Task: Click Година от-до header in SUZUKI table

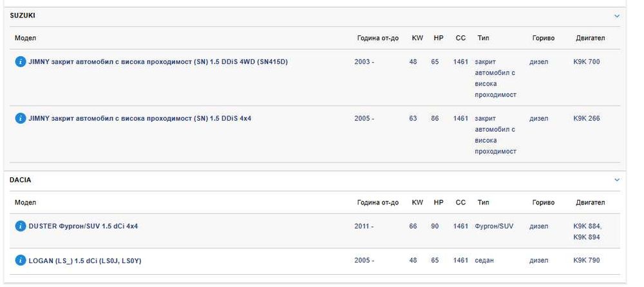Action: [x=378, y=38]
